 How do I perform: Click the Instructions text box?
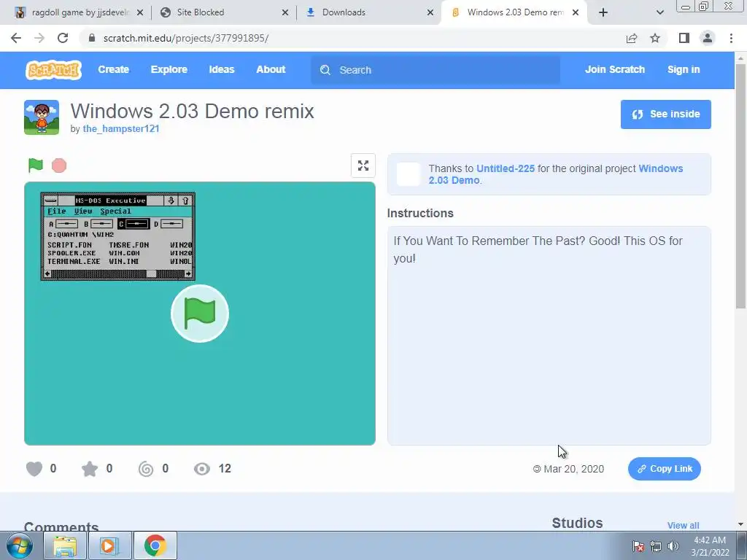549,335
